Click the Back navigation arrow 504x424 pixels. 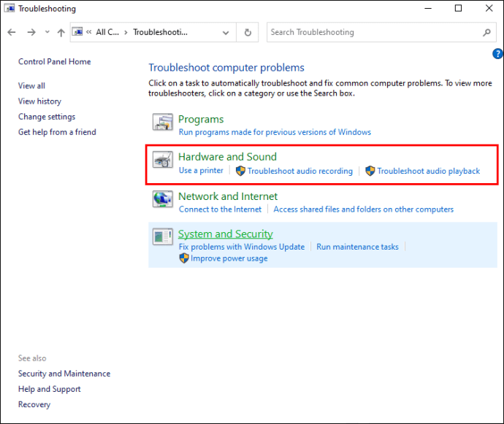click(x=12, y=32)
